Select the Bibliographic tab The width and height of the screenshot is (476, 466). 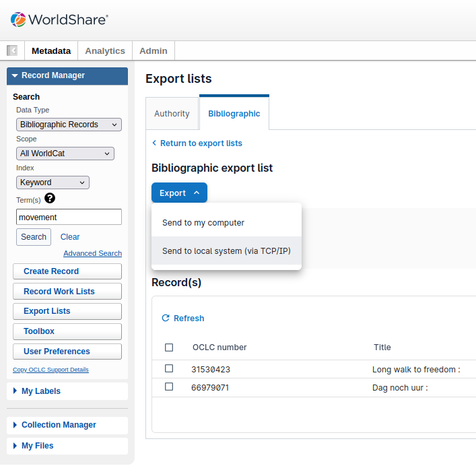(234, 114)
